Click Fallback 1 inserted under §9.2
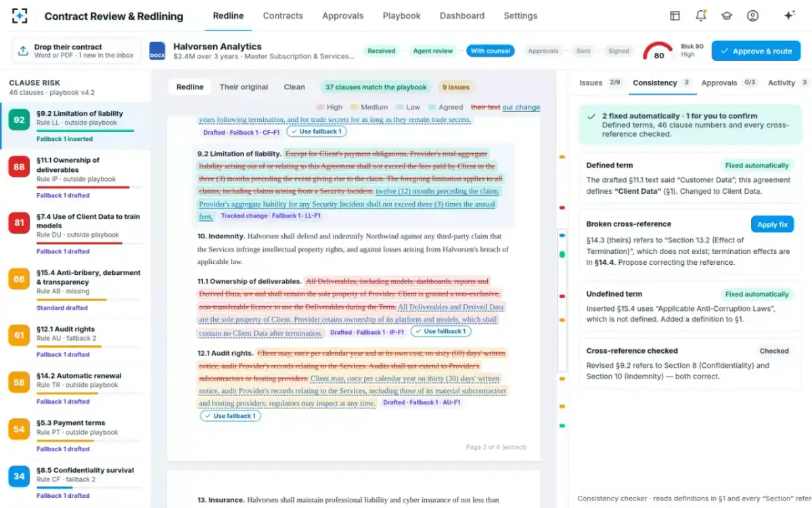Viewport: 812px width, 508px height. pyautogui.click(x=64, y=139)
